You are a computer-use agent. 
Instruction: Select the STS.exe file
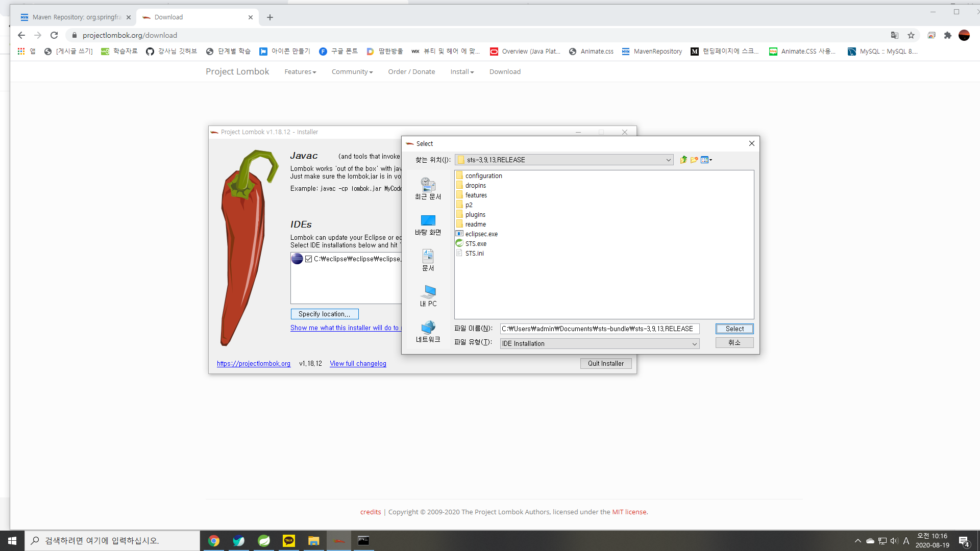[471, 243]
